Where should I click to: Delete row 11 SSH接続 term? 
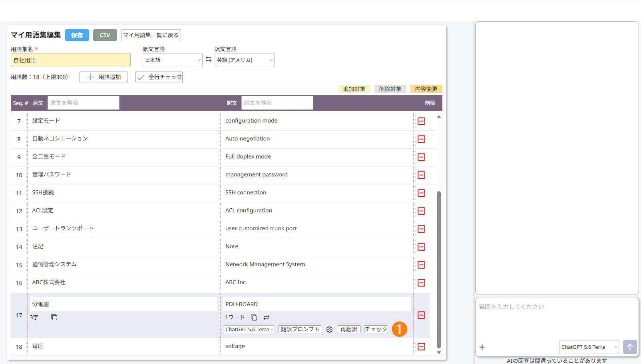click(421, 193)
